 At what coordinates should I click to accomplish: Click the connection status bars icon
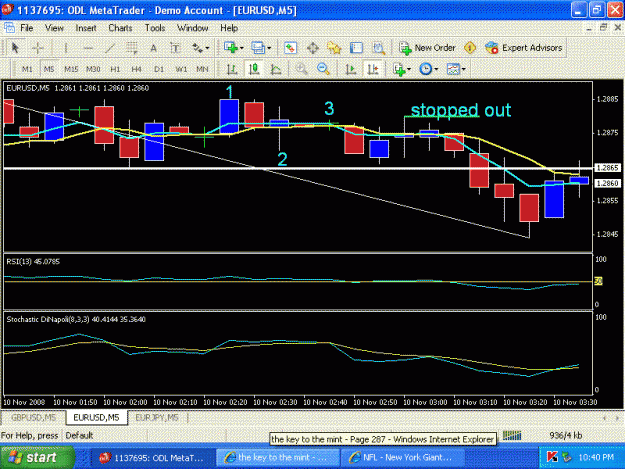coord(512,436)
